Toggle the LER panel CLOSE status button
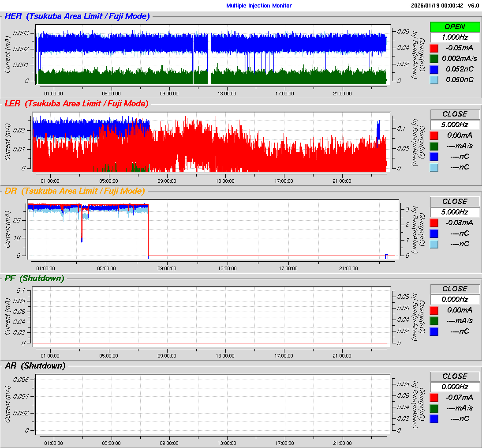 (x=455, y=114)
